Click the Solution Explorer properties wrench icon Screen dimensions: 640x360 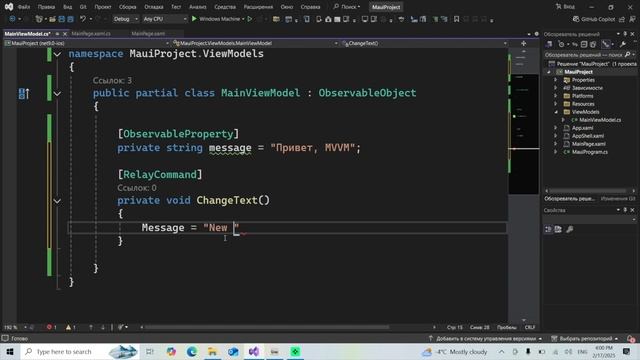[x=623, y=44]
